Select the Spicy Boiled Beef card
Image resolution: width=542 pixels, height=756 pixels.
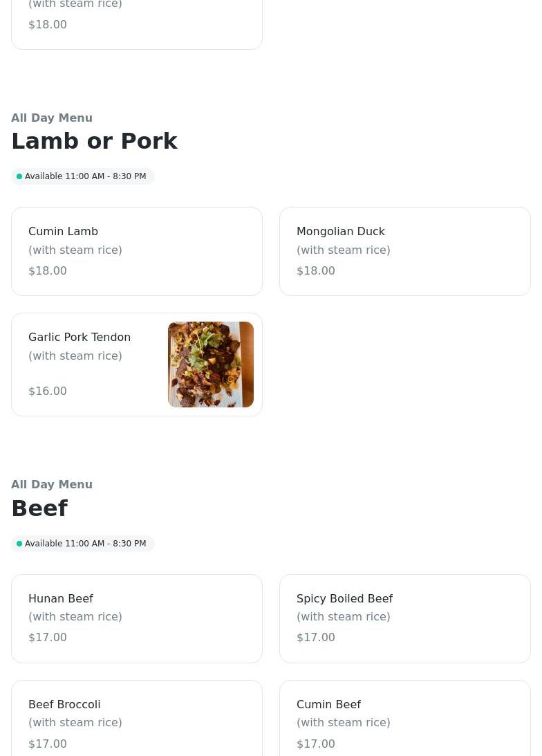click(x=404, y=618)
